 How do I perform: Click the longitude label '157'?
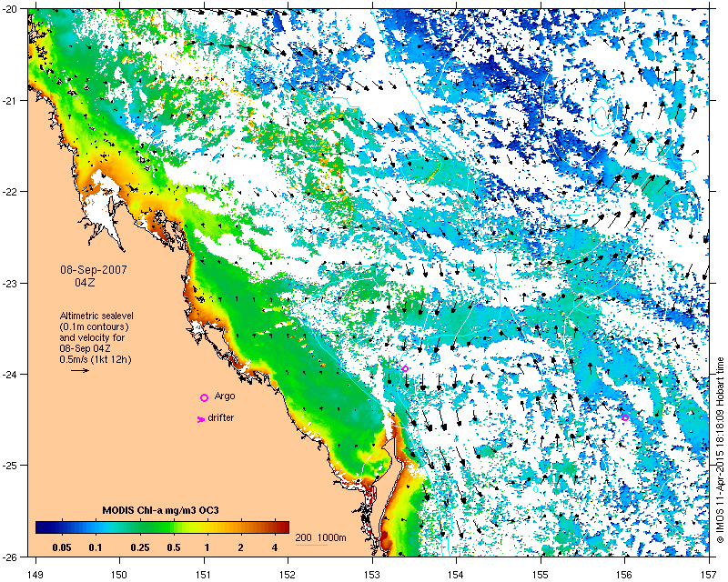[709, 575]
